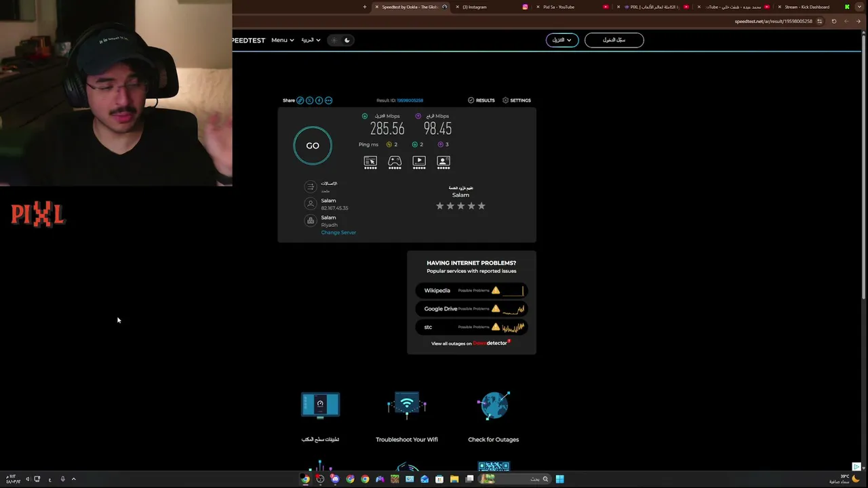
Task: Expand the download apps dropdown button
Action: (x=562, y=40)
